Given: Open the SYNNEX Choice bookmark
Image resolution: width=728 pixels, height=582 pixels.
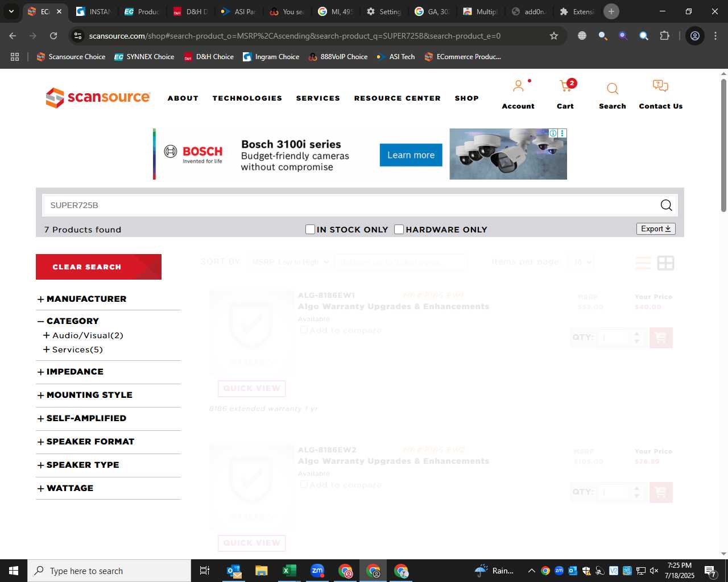Looking at the screenshot, I should tap(144, 57).
